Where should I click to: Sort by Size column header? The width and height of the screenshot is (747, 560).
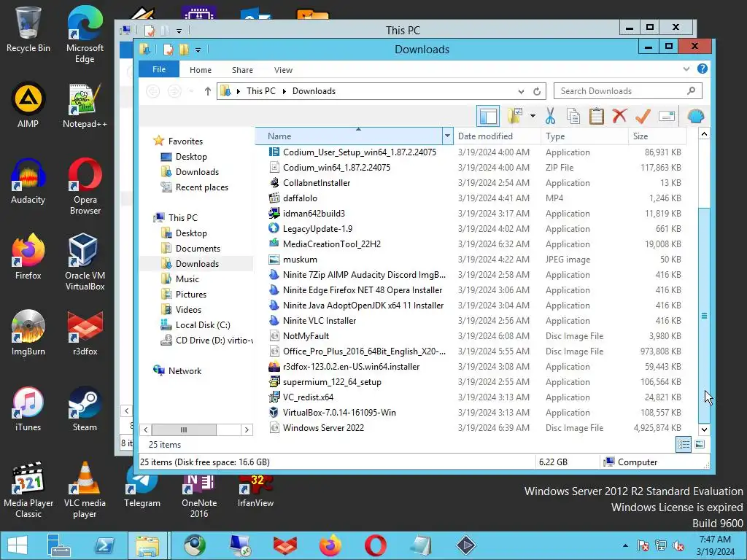657,136
